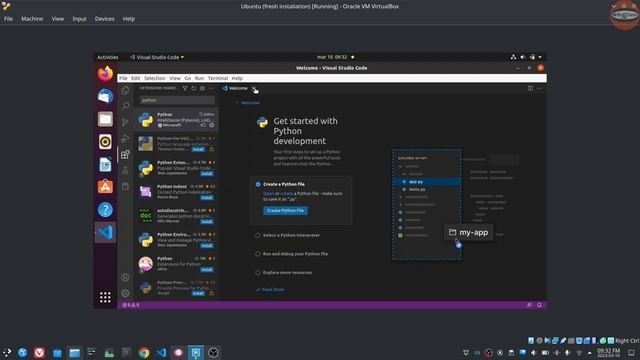Viewport: 640px width, 360px height.
Task: Select the Select a Python Interpreter step
Action: [291, 236]
